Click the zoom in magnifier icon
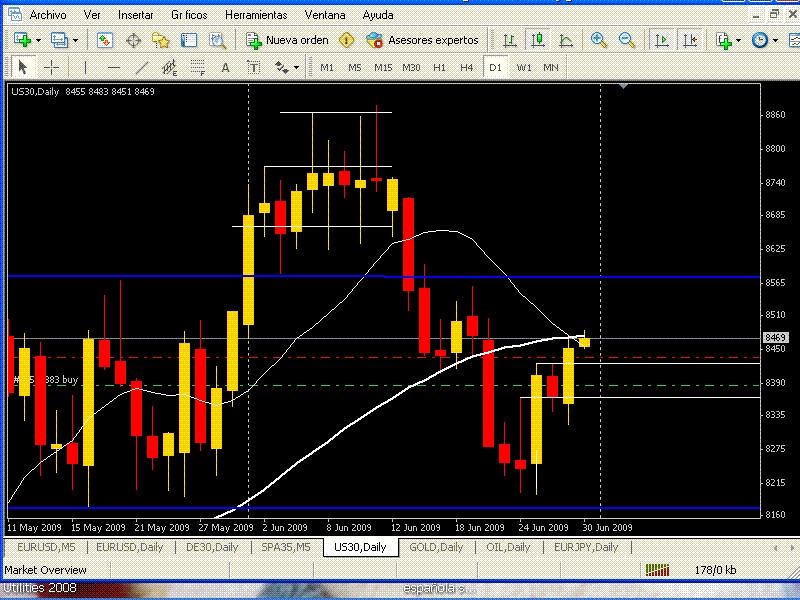Image resolution: width=800 pixels, height=600 pixels. coord(599,40)
